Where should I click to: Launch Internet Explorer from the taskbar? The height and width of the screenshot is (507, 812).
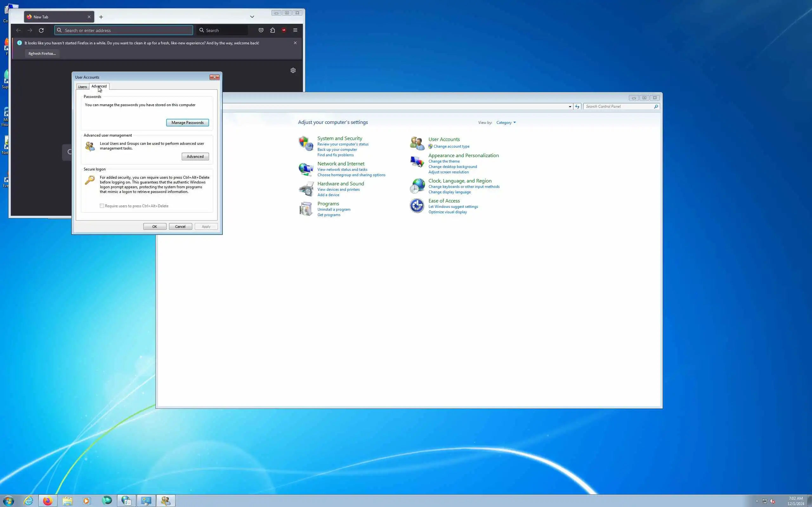click(x=29, y=501)
